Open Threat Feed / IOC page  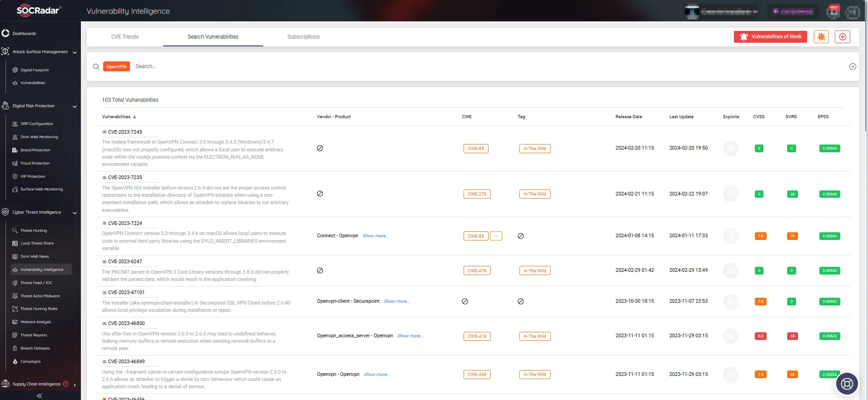pos(36,283)
